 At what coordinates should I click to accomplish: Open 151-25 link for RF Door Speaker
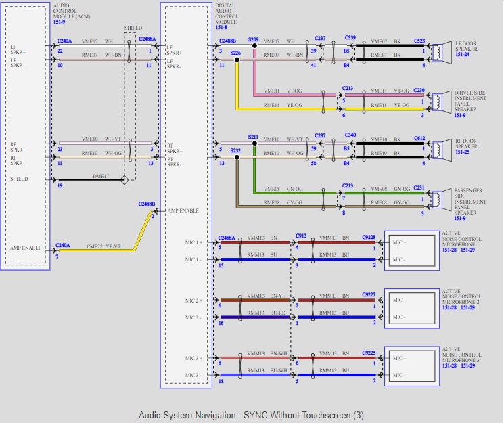pos(462,152)
